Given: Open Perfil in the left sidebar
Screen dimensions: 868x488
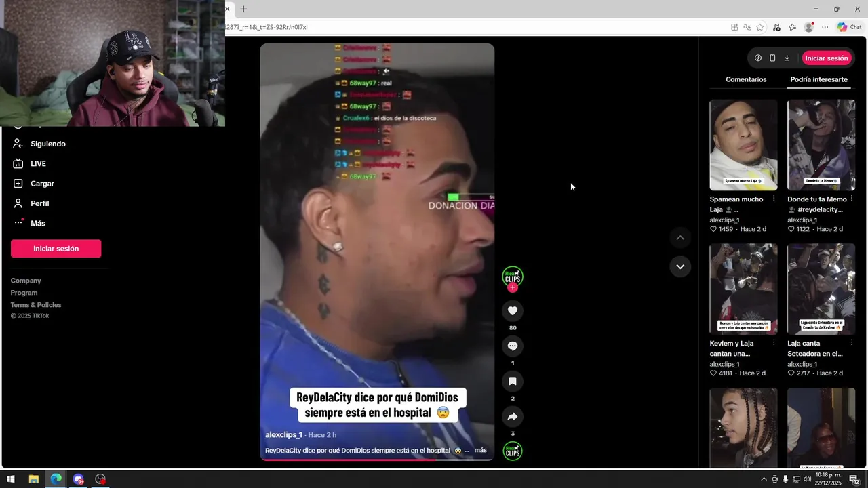Looking at the screenshot, I should [x=39, y=203].
